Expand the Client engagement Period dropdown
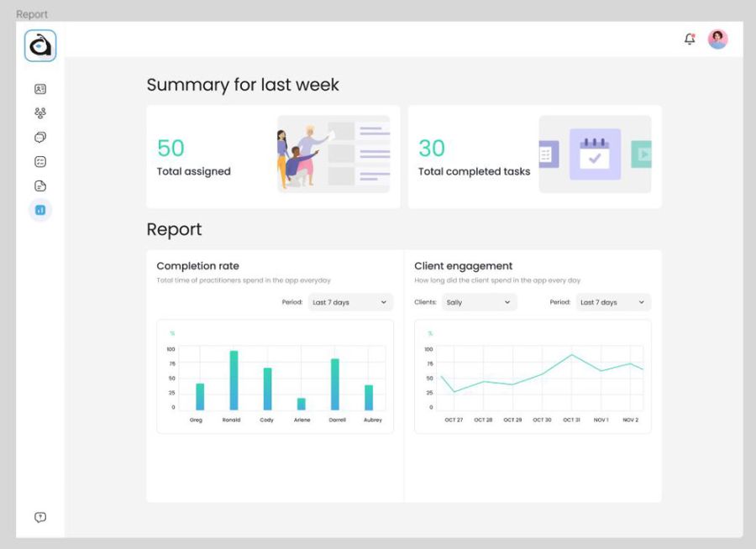 612,302
